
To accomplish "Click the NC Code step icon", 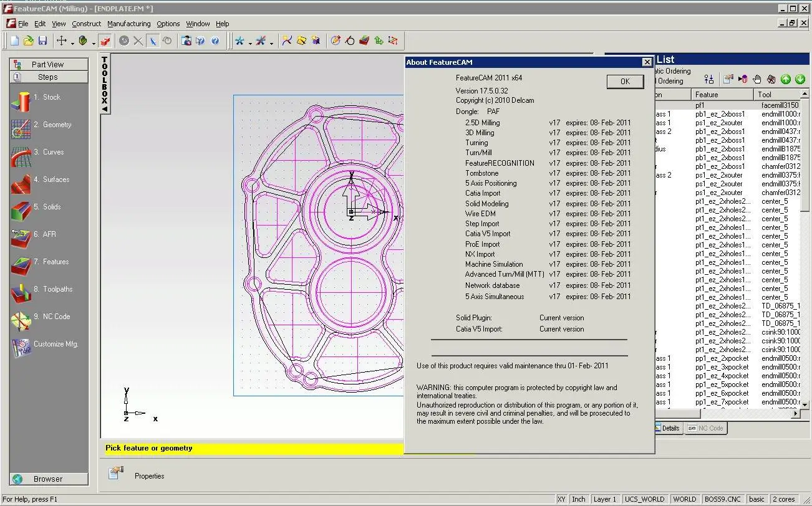I will [x=21, y=320].
